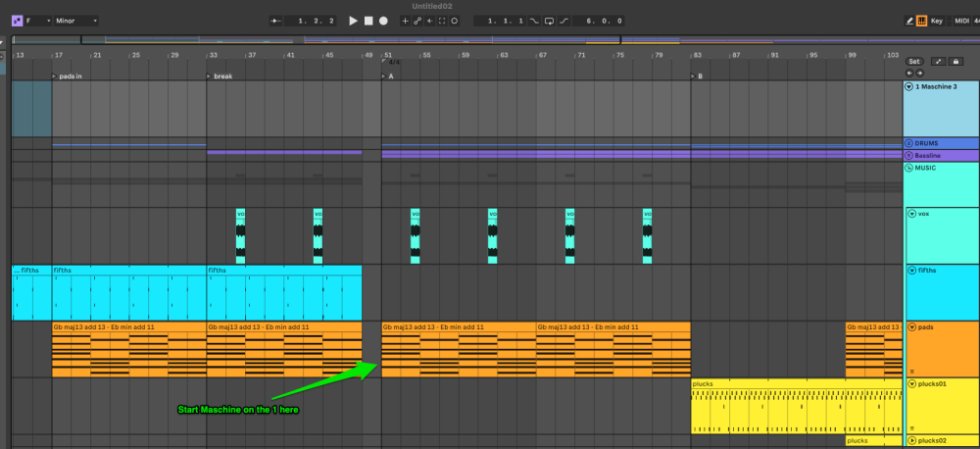
Task: Click the Automation Arm icon
Action: [x=417, y=21]
